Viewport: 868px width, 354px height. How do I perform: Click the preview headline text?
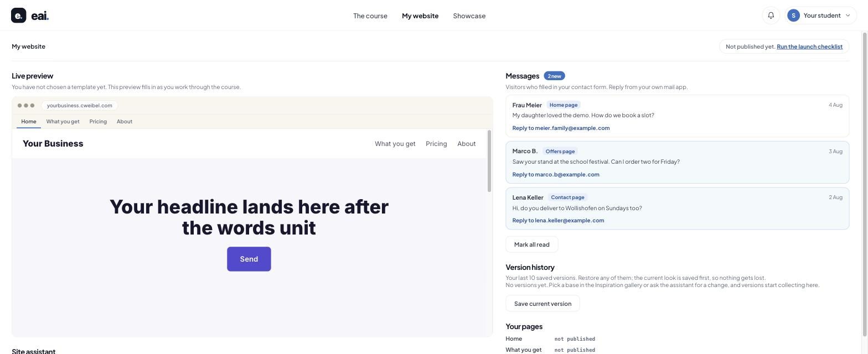pos(249,217)
